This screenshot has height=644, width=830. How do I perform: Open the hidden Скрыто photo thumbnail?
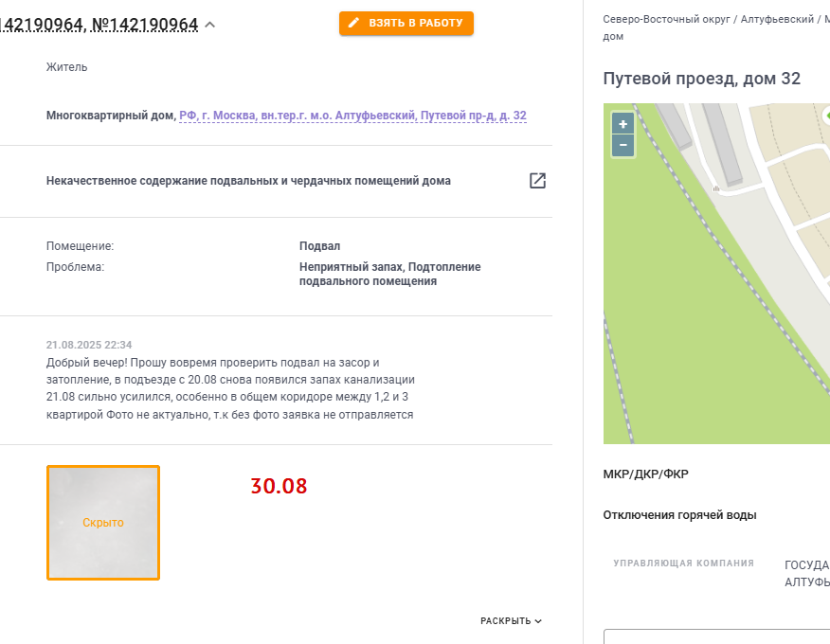103,523
